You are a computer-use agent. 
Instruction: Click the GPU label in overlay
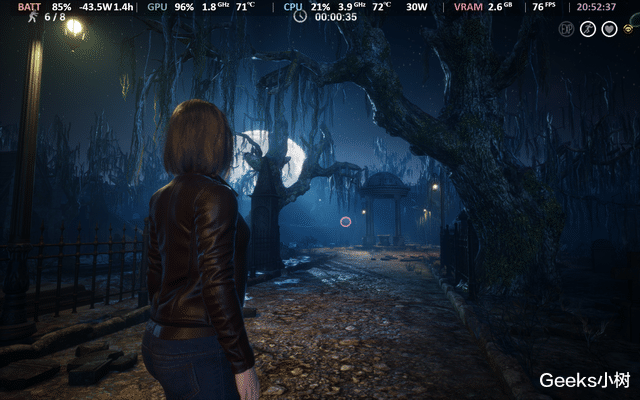coord(157,7)
